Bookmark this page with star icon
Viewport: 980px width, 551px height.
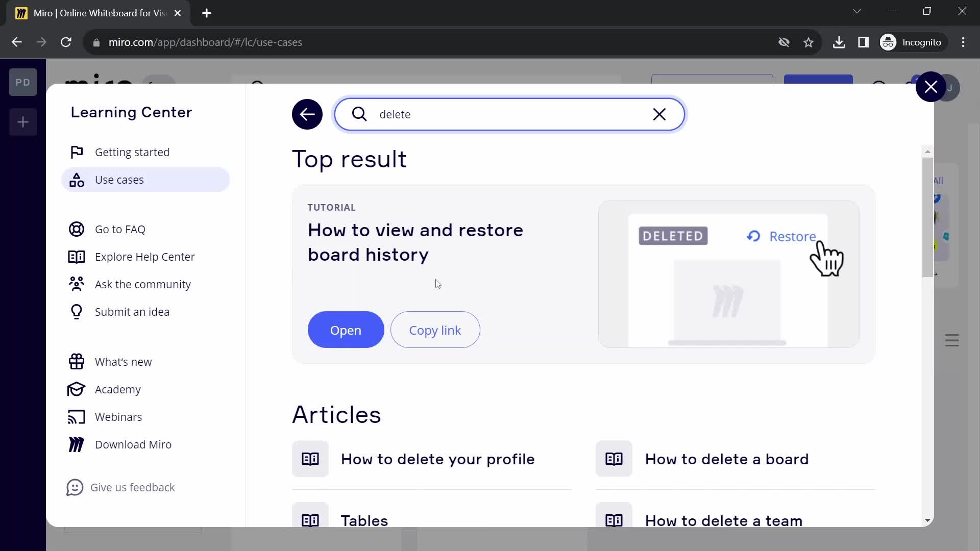point(808,42)
